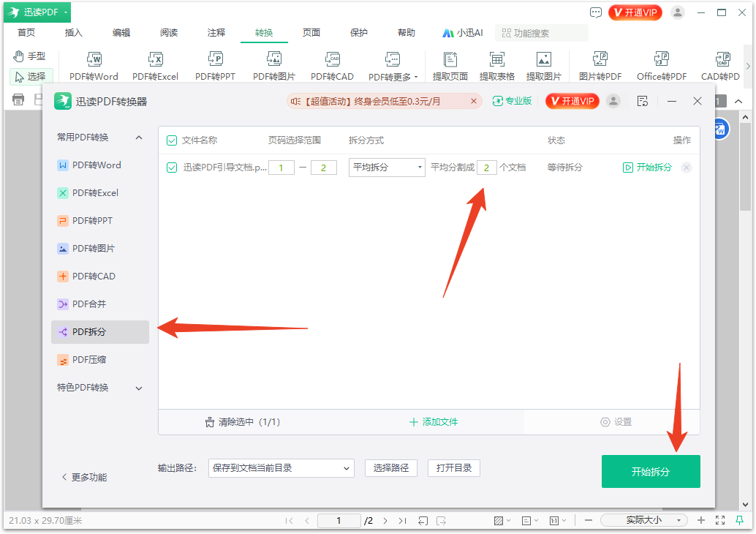756x534 pixels.
Task: Open the 实际大小 zoom dropdown
Action: [643, 520]
